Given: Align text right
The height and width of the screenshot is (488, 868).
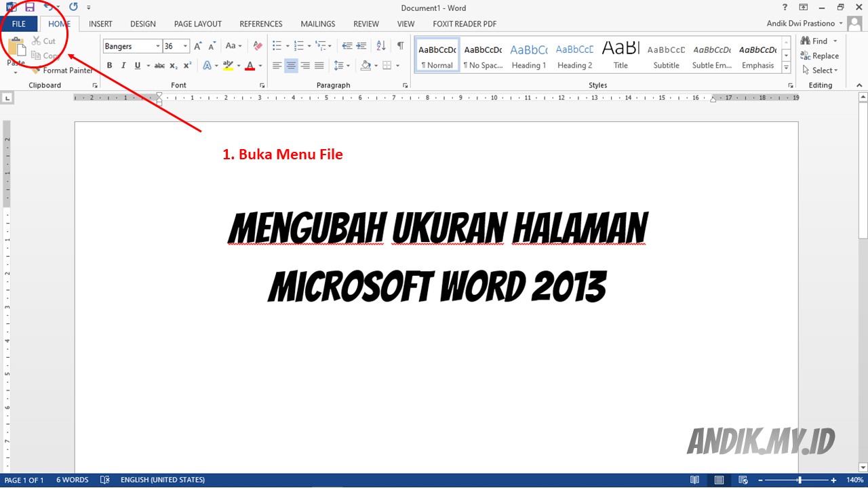Looking at the screenshot, I should pyautogui.click(x=305, y=66).
